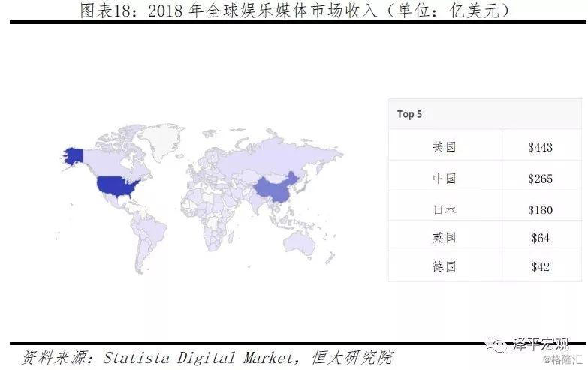Screen dimensions: 588x370
Task: Click the Top 5 table header
Action: tap(410, 114)
